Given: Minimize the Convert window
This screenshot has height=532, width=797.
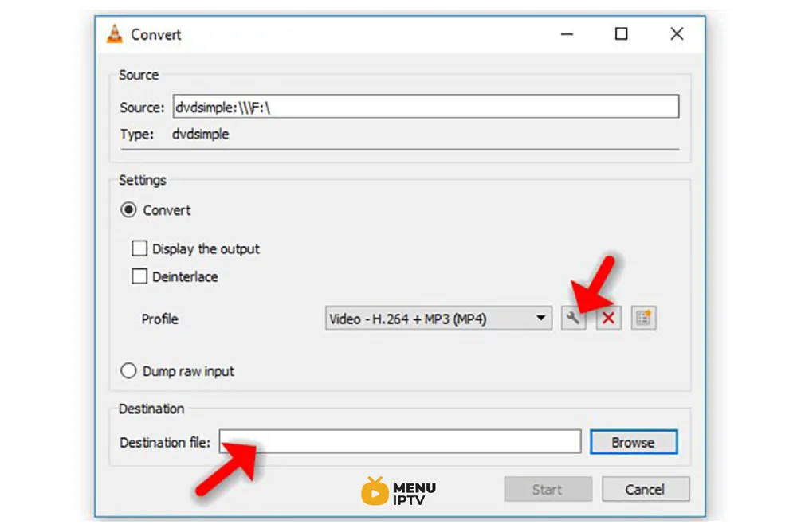Looking at the screenshot, I should pyautogui.click(x=567, y=34).
